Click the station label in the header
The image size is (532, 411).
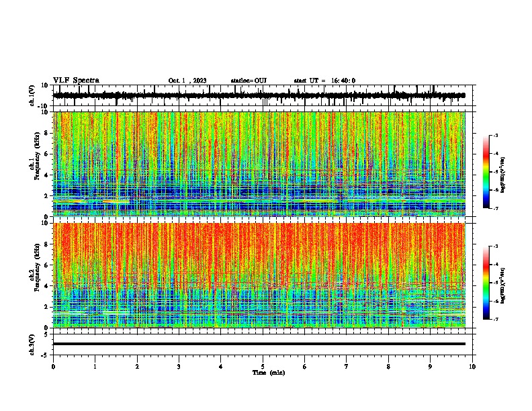tap(249, 81)
